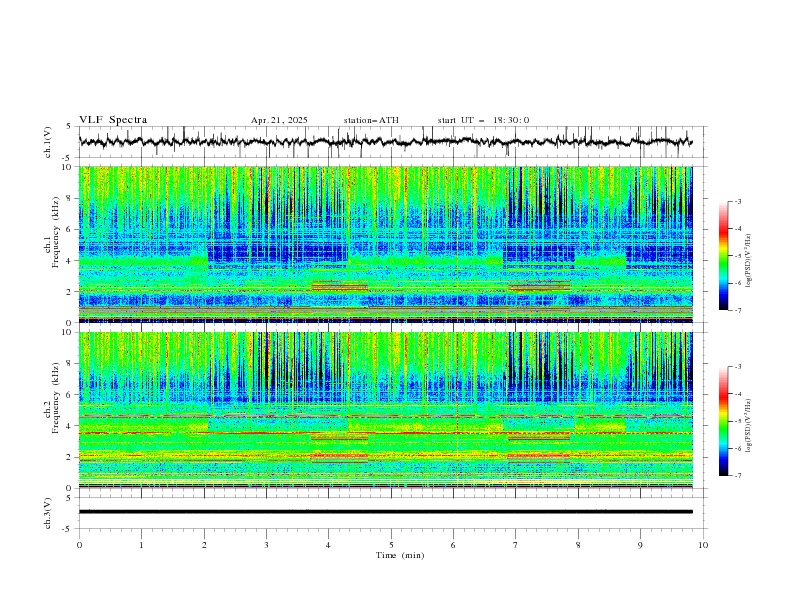792x612 pixels.
Task: Click the "-7" tick on ch.2 color bar
Action: [x=738, y=476]
